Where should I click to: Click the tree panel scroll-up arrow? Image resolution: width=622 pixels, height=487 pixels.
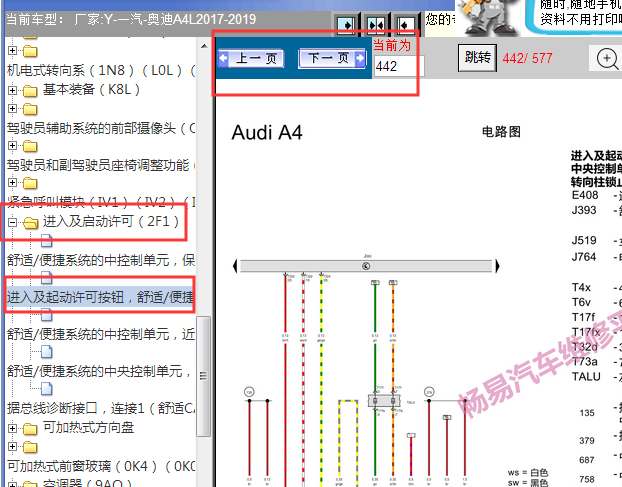click(204, 46)
